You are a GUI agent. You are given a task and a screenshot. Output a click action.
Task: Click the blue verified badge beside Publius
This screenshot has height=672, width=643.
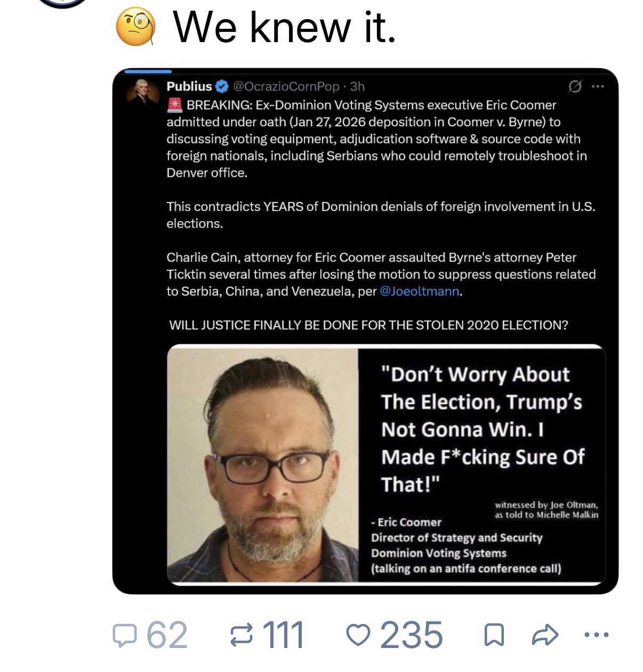click(x=222, y=86)
